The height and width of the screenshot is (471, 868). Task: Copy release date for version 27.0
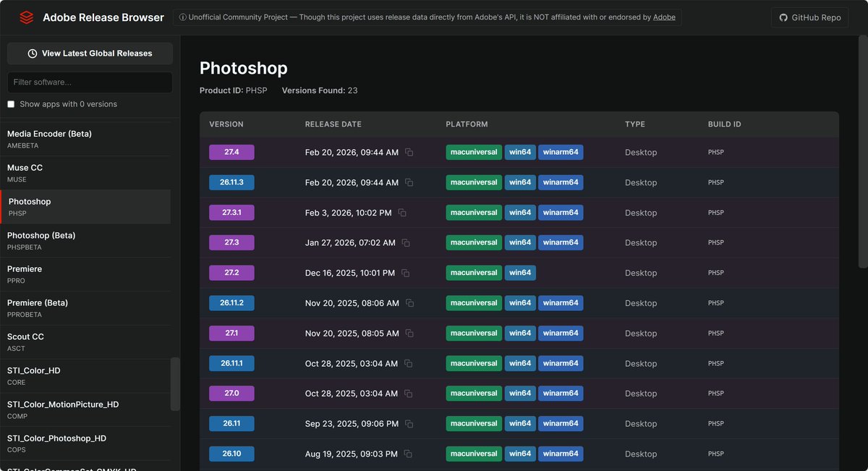409,394
